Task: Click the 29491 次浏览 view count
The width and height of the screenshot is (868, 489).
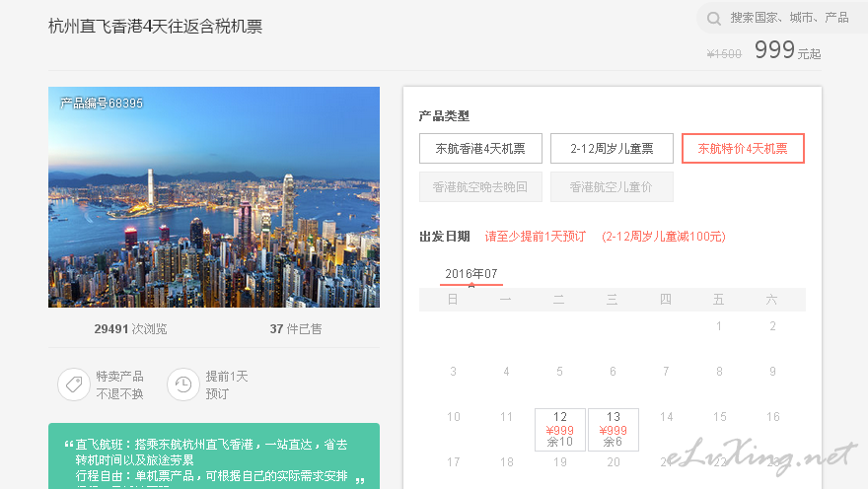Action: coord(130,329)
